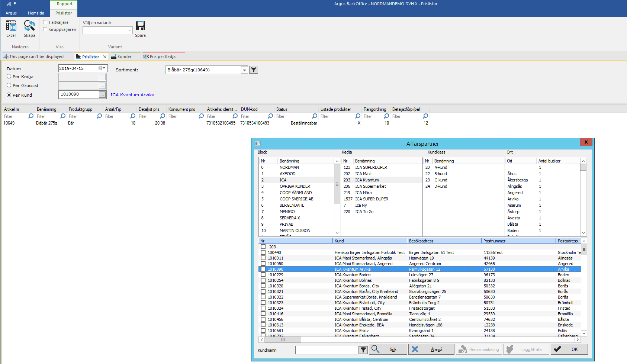Select the ICA Kvantum row in Kedja list
The height and width of the screenshot is (364, 627).
[382, 180]
